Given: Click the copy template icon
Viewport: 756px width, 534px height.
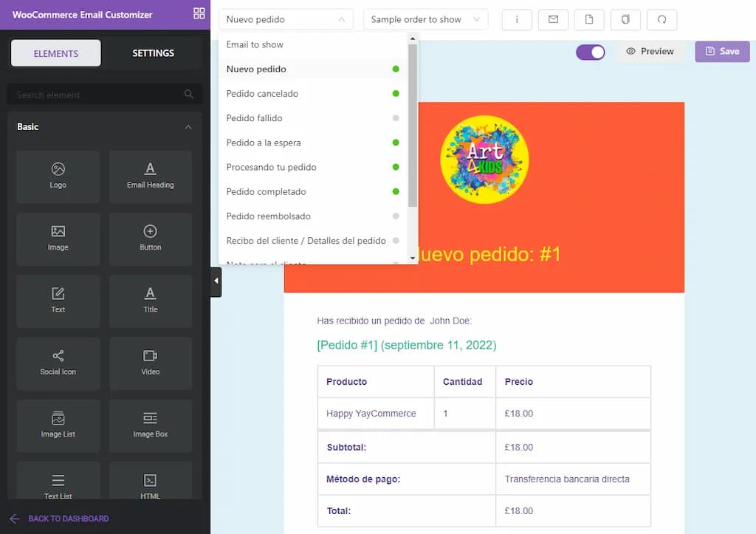Looking at the screenshot, I should coord(625,20).
